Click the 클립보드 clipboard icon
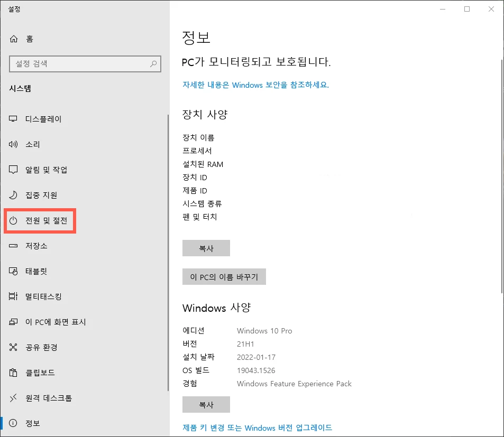The width and height of the screenshot is (504, 437). point(13,373)
